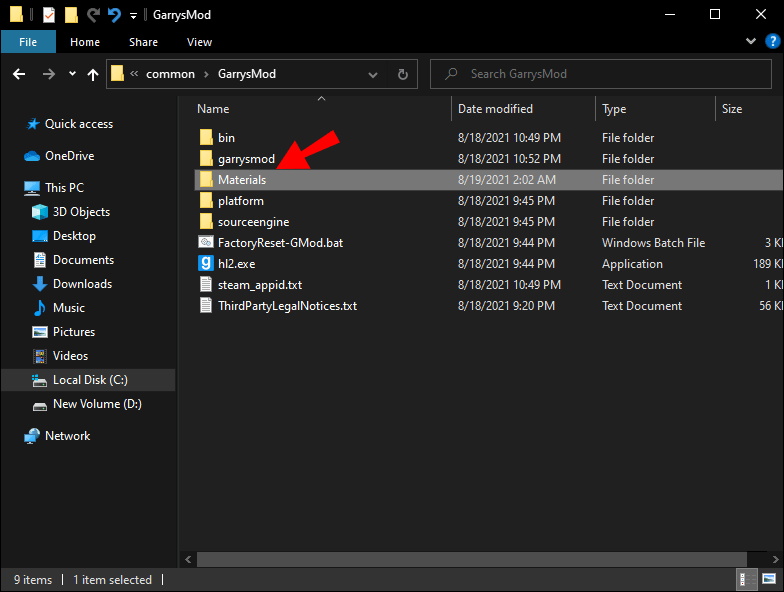Open the Share ribbon tab
Viewport: 784px width, 592px height.
click(x=143, y=42)
